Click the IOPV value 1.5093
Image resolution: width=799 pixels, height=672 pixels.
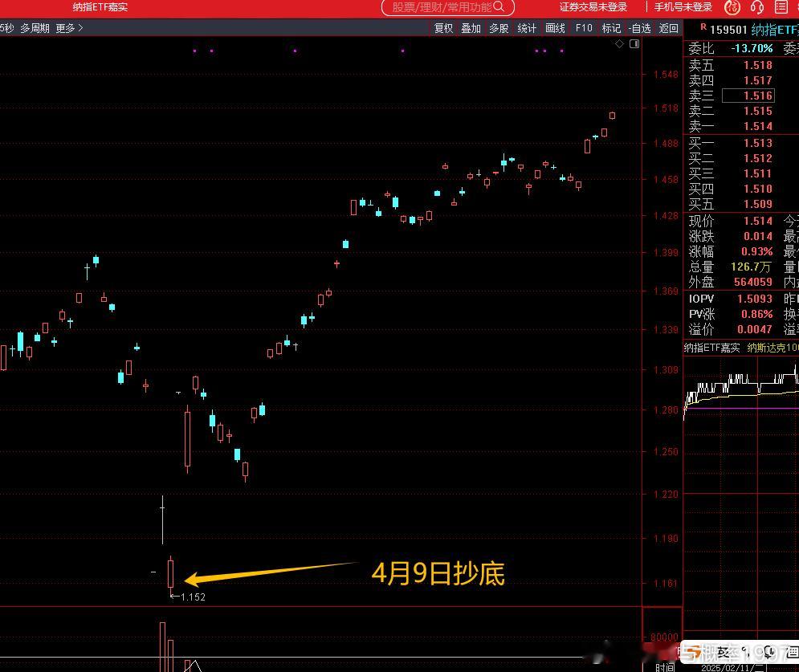(755, 299)
